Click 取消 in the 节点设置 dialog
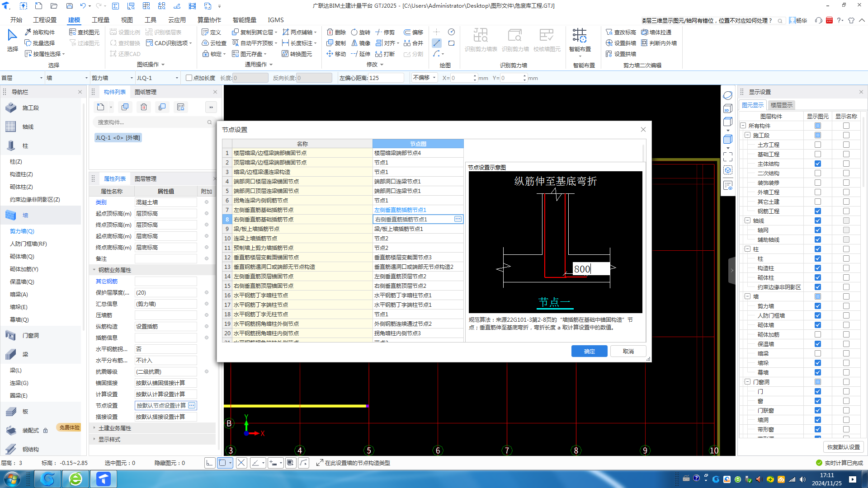 (628, 351)
